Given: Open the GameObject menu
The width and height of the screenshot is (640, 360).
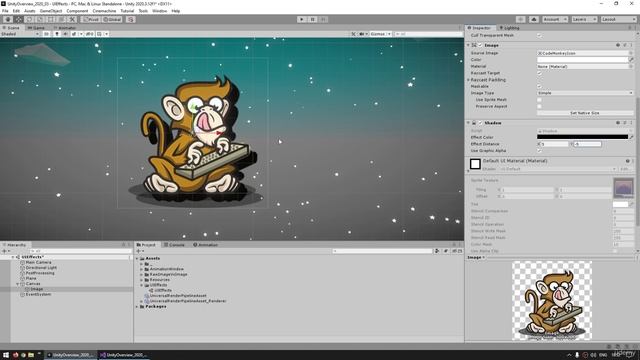Looking at the screenshot, I should pos(51,11).
